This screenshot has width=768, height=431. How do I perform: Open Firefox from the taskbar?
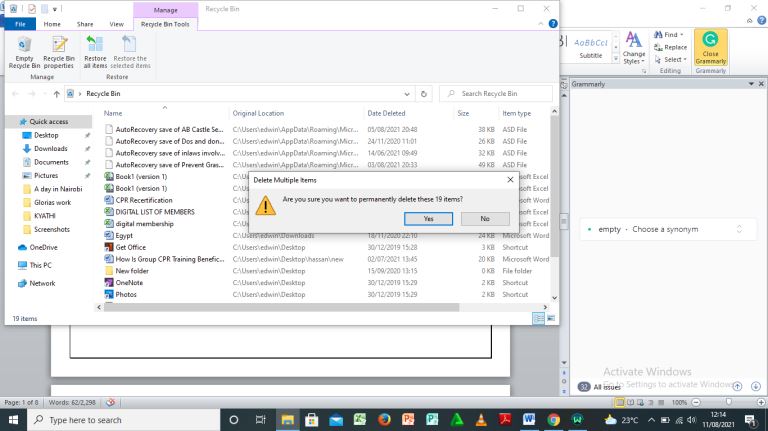(384, 420)
